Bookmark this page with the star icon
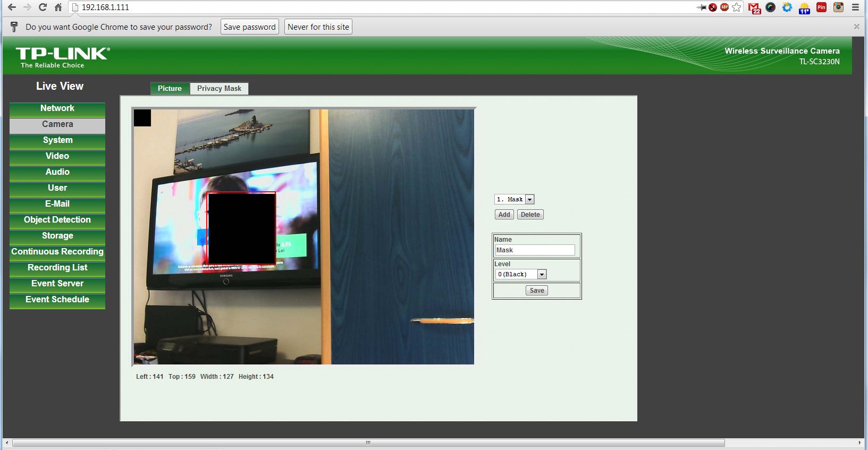The image size is (868, 450). pos(736,7)
